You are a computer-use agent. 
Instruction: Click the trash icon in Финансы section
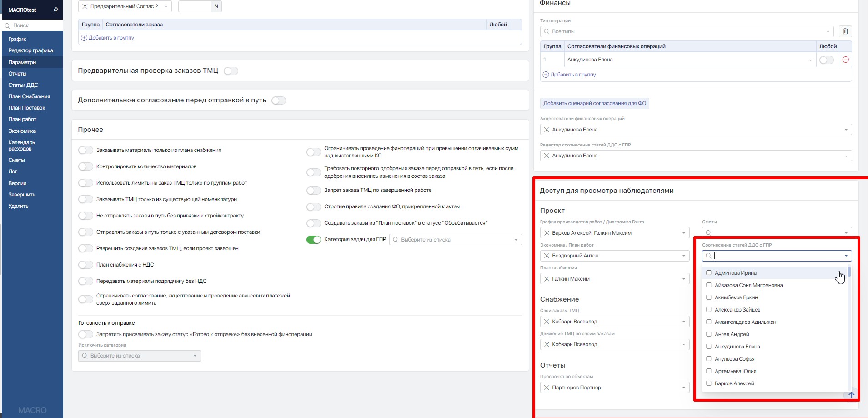tap(845, 31)
